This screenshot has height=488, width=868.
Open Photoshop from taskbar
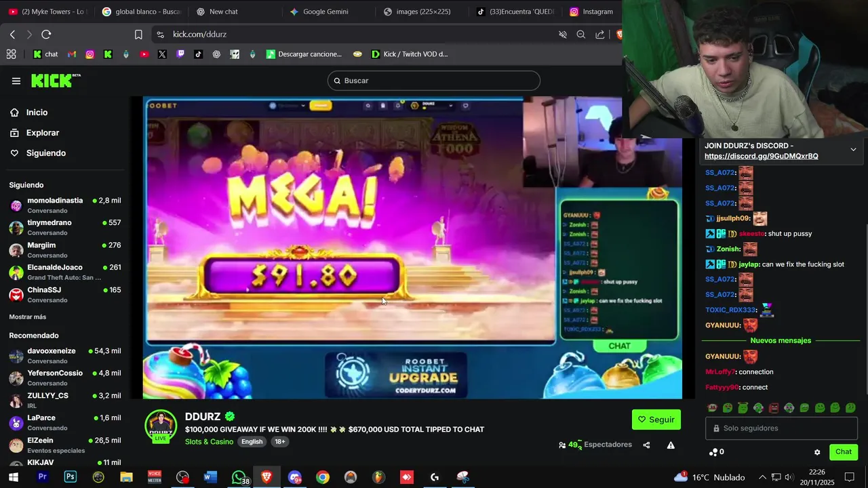pyautogui.click(x=71, y=477)
